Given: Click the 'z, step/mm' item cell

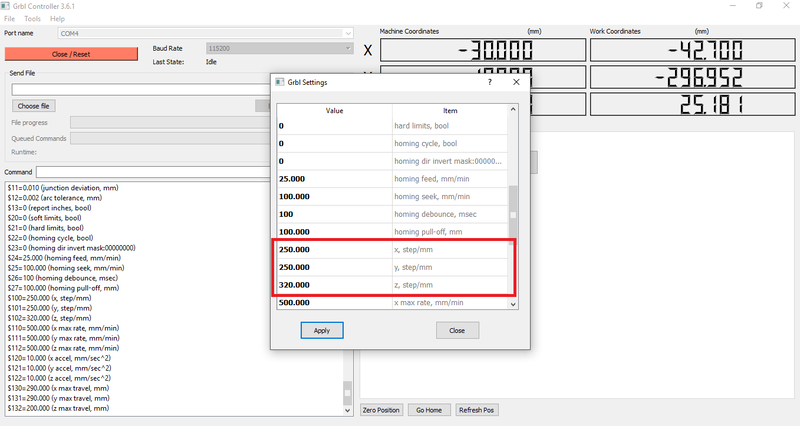Looking at the screenshot, I should (x=450, y=285).
